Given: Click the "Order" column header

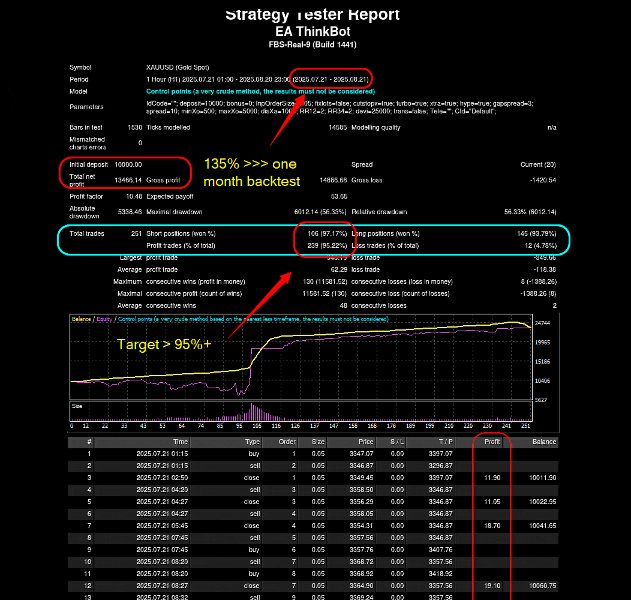Looking at the screenshot, I should pyautogui.click(x=287, y=442).
